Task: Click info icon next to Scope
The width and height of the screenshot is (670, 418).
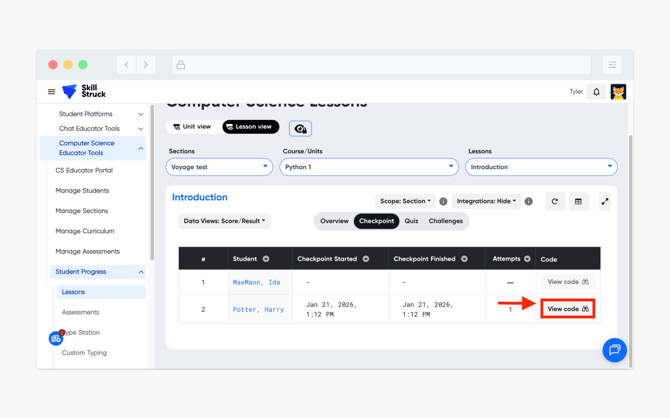Action: click(443, 201)
